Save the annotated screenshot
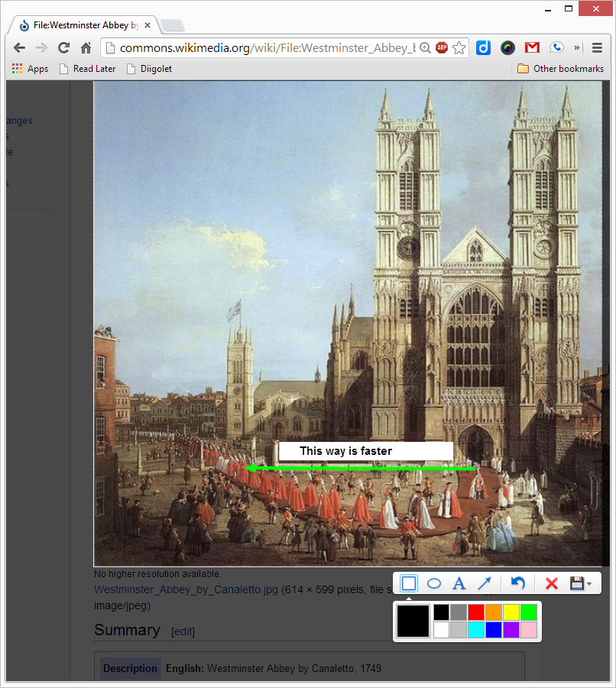This screenshot has height=688, width=616. point(577,583)
